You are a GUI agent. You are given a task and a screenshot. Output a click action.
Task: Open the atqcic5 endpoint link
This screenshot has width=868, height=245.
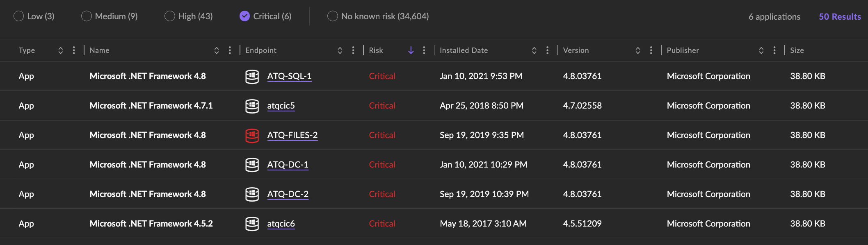pos(281,106)
